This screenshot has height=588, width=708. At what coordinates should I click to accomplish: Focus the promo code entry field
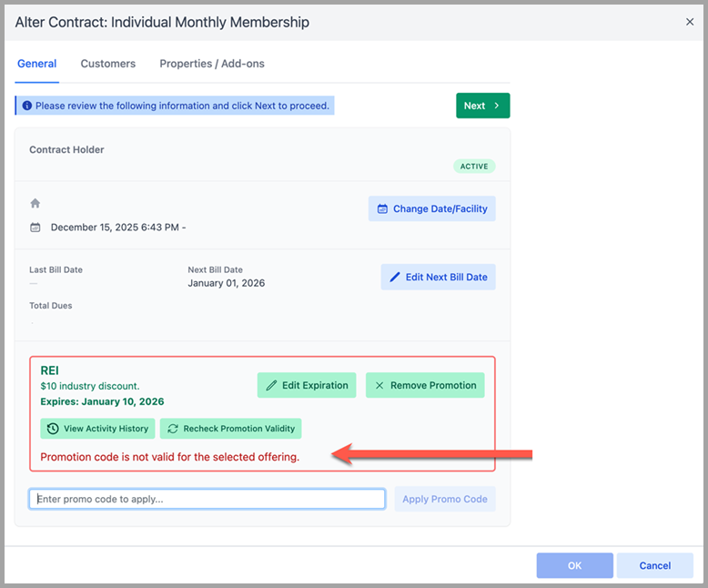click(207, 499)
